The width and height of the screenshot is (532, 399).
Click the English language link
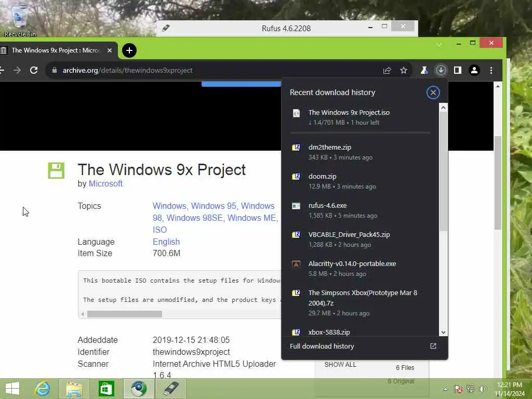pos(166,242)
